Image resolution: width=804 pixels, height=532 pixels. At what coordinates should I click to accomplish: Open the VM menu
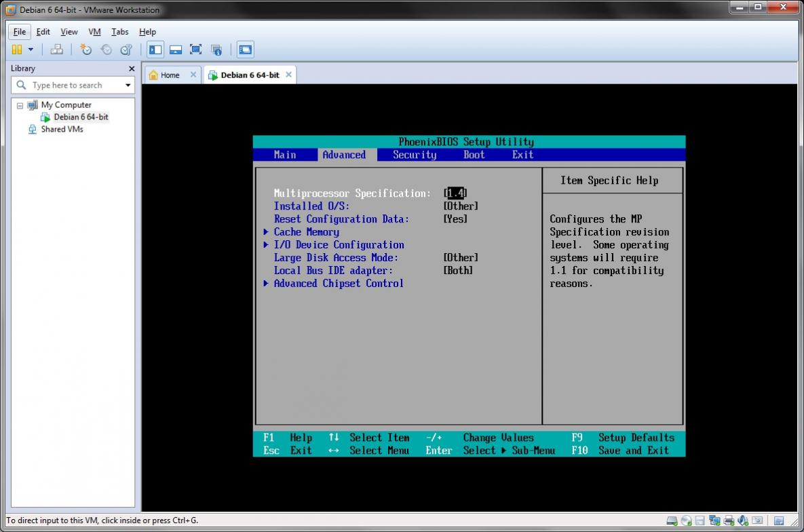coord(94,32)
